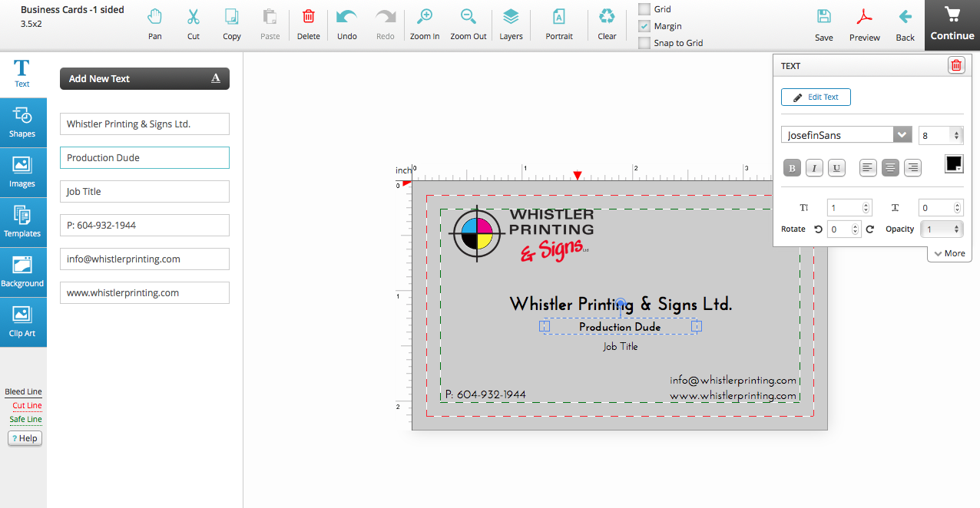980x508 pixels.
Task: Open the JosefinSans font dropdown
Action: [x=902, y=134]
